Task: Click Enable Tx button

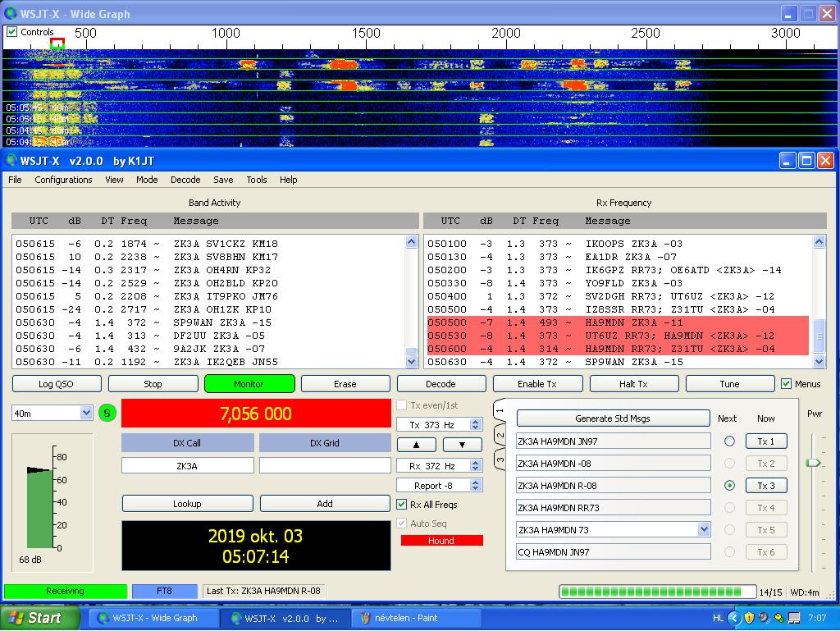Action: [x=537, y=383]
